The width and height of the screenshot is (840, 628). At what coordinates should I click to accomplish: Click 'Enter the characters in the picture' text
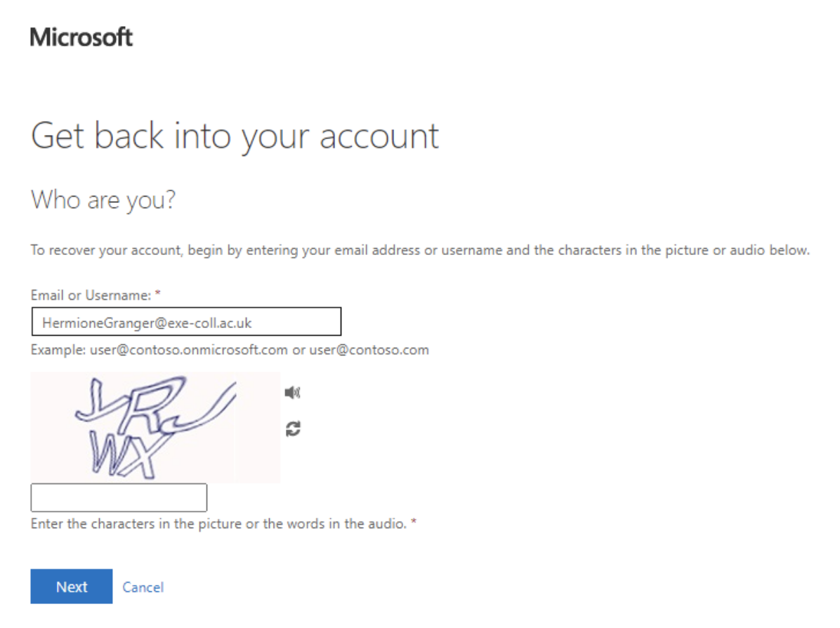[218, 523]
